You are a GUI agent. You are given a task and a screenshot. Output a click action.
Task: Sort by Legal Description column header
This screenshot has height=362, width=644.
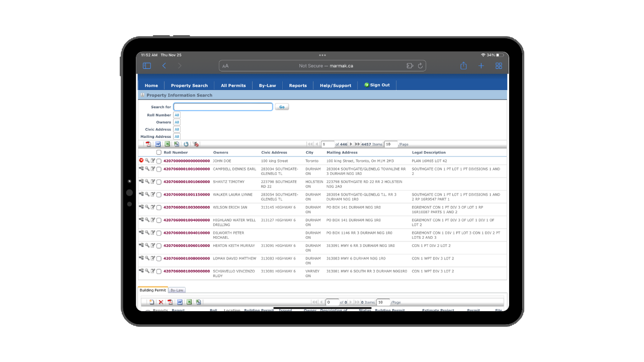429,152
